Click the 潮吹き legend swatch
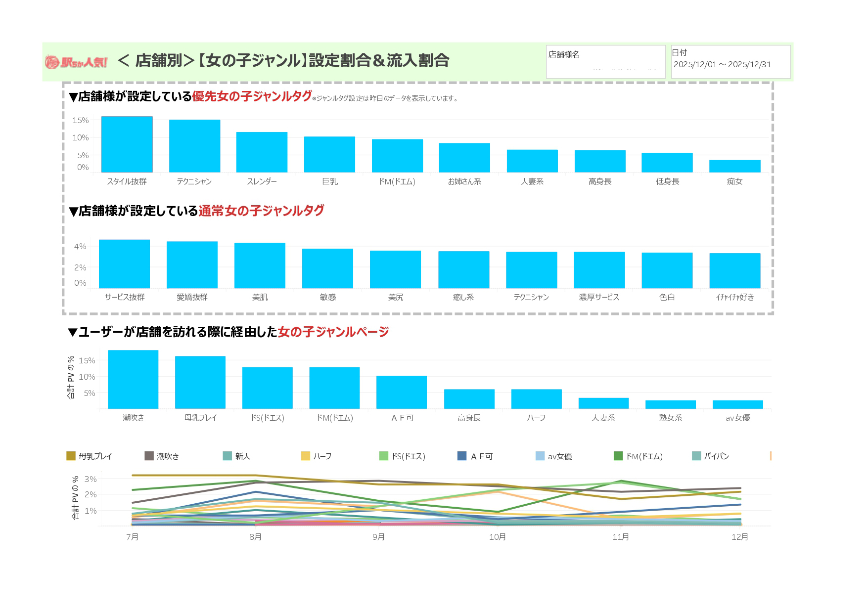Image resolution: width=868 pixels, height=613 pixels. click(x=149, y=456)
